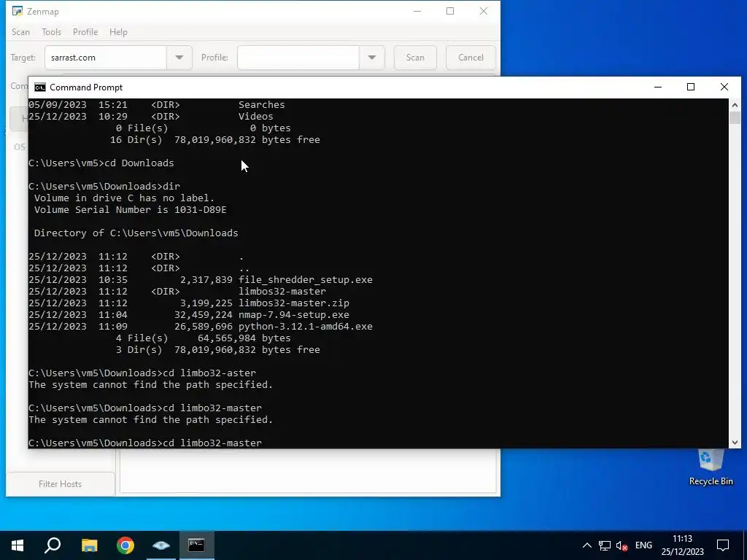Click Filter Hosts button in Zenmap

[x=60, y=484]
